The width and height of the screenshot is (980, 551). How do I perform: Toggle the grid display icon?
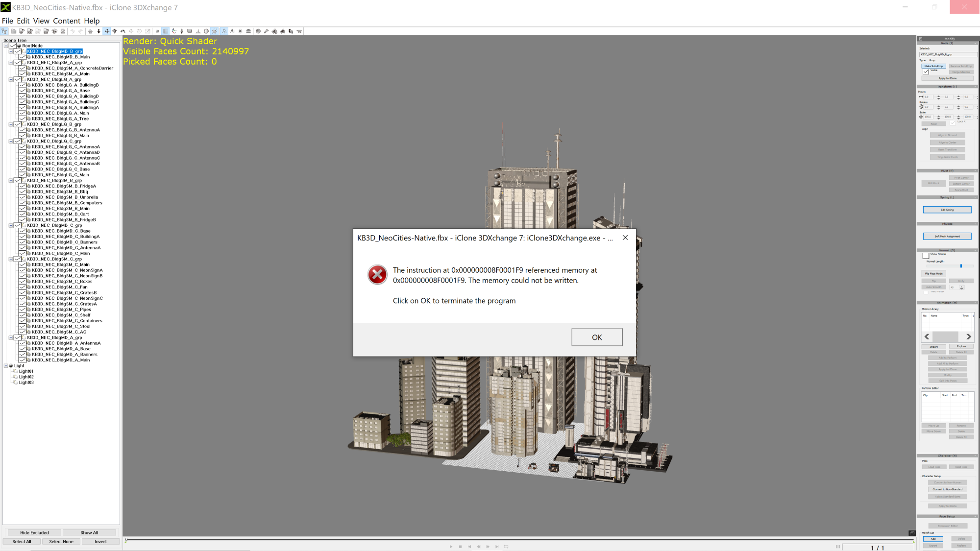coord(166,31)
